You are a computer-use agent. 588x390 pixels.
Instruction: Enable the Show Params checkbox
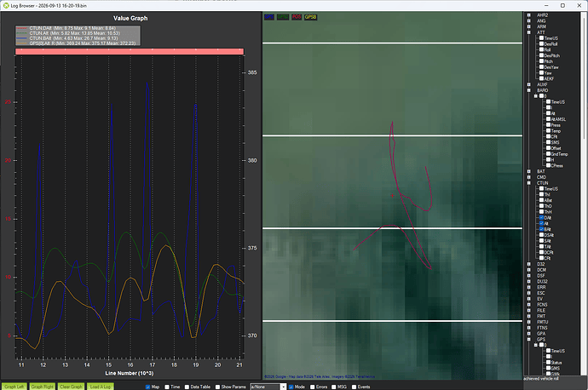(x=217, y=387)
